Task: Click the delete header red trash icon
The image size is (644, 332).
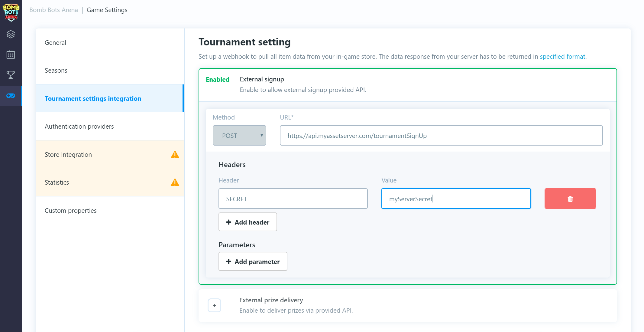Action: click(570, 198)
